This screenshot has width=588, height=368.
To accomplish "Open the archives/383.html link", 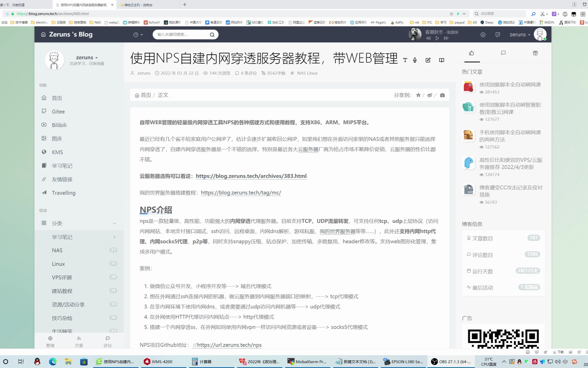I will (251, 176).
